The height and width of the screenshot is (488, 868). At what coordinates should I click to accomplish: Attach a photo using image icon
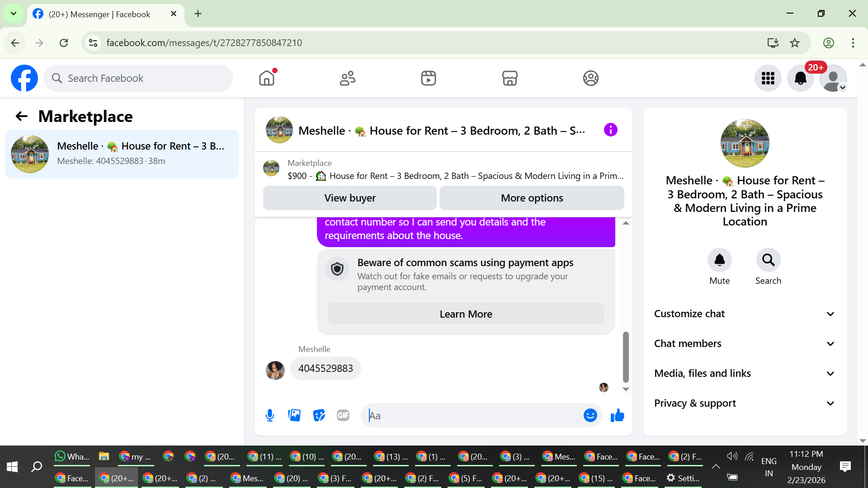[x=294, y=415]
